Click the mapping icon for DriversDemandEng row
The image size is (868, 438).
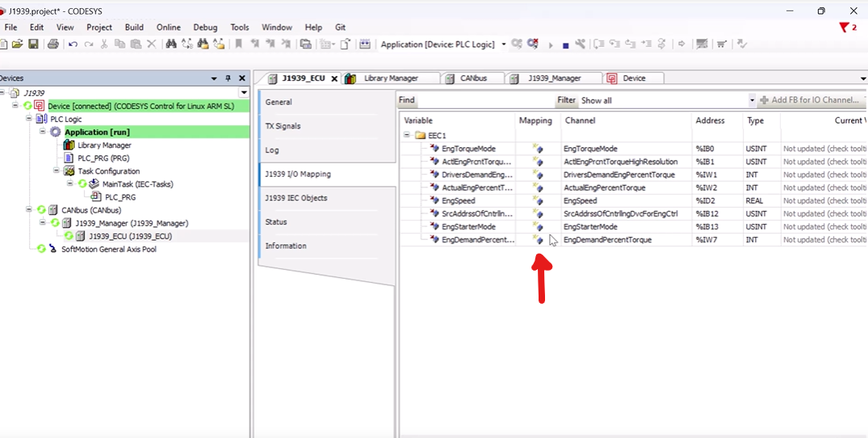click(x=538, y=175)
